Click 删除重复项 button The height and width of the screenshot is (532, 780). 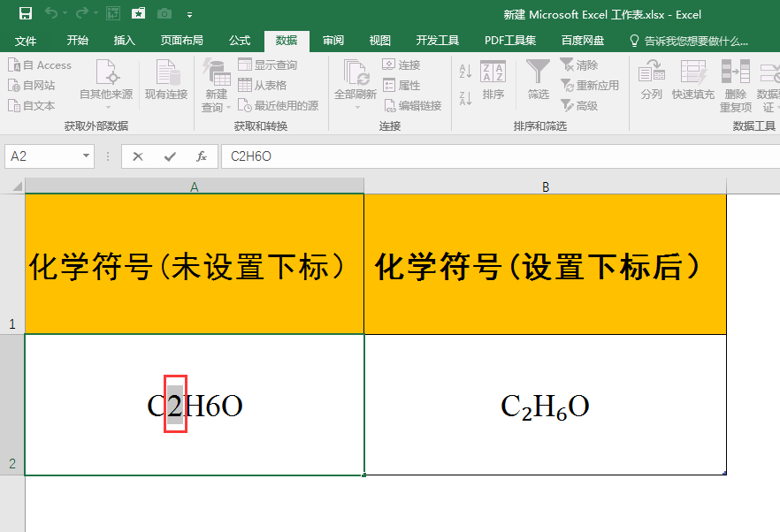click(x=736, y=86)
